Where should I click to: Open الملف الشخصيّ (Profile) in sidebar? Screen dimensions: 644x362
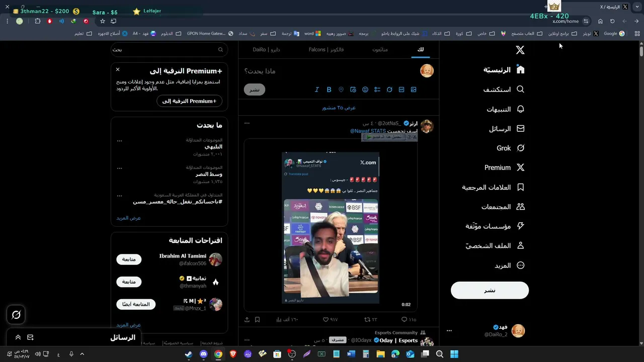pos(495,246)
